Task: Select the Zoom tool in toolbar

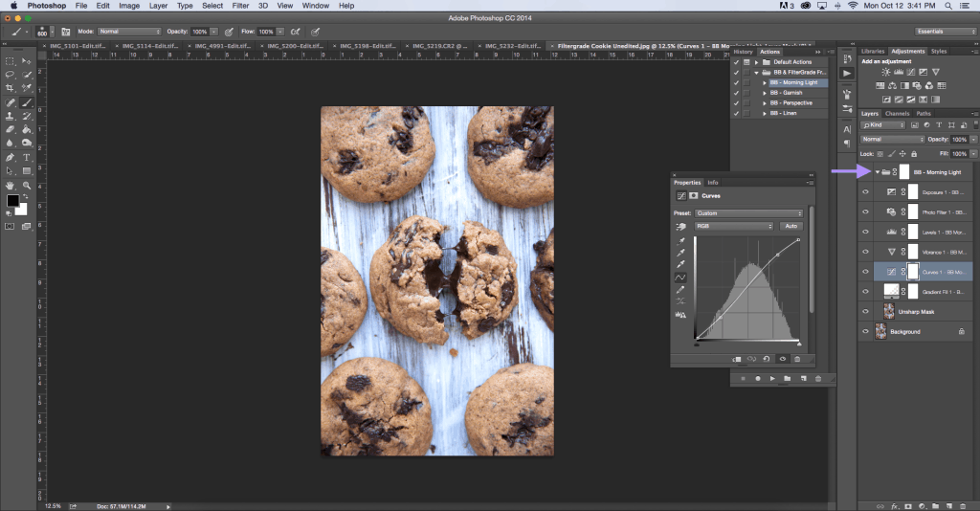Action: coord(26,184)
